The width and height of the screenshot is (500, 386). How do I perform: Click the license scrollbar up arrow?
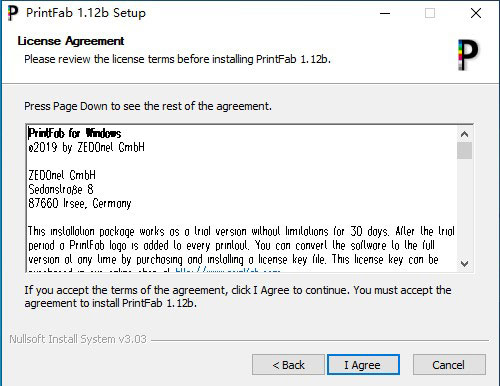click(464, 134)
